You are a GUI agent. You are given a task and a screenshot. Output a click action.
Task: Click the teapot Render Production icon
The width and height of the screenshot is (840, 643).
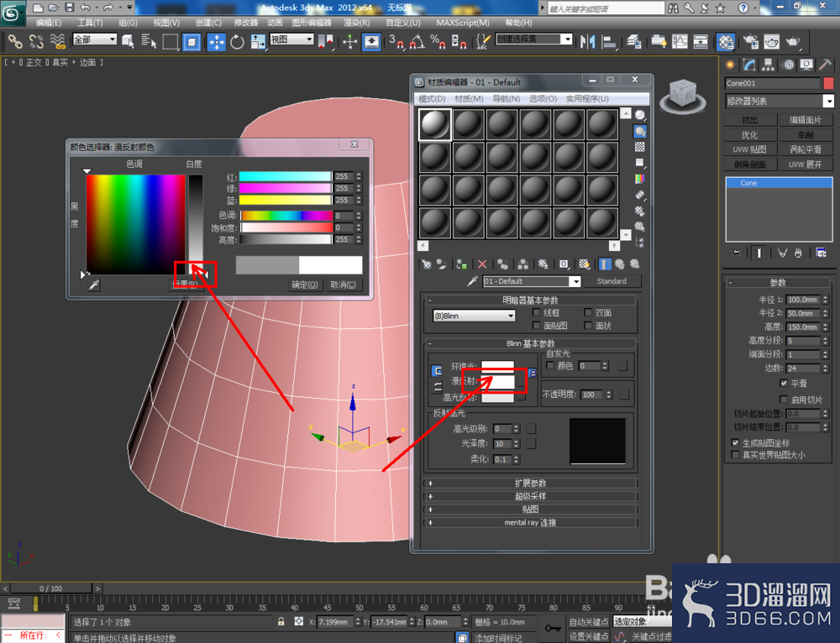coord(793,42)
